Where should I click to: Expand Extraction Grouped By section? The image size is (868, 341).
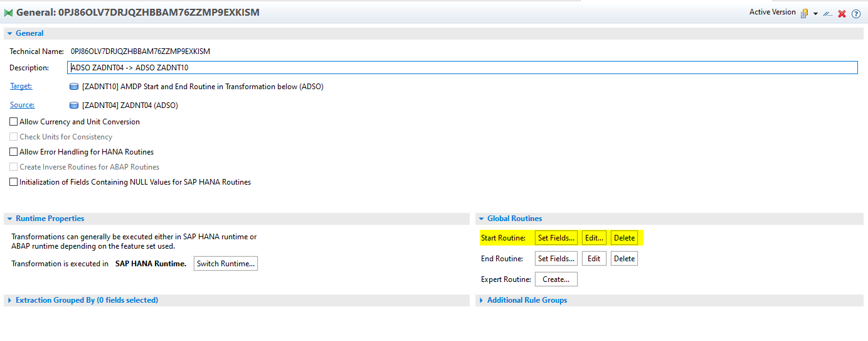[9, 301]
